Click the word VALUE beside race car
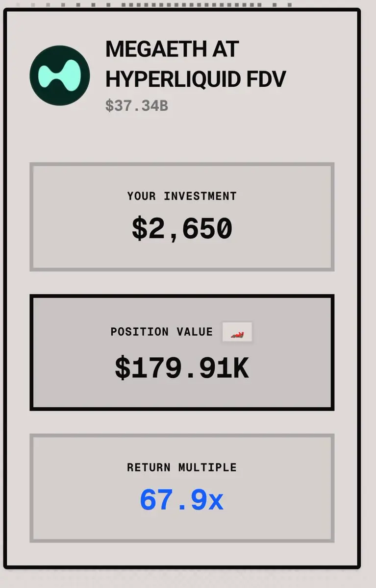The height and width of the screenshot is (588, 376). [x=195, y=332]
